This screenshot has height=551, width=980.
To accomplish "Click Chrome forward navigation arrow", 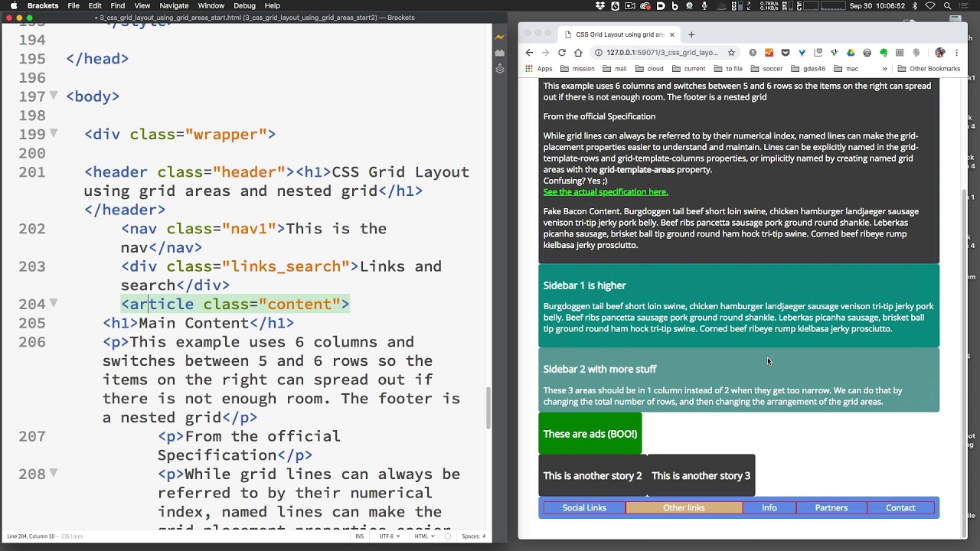I will (x=545, y=53).
